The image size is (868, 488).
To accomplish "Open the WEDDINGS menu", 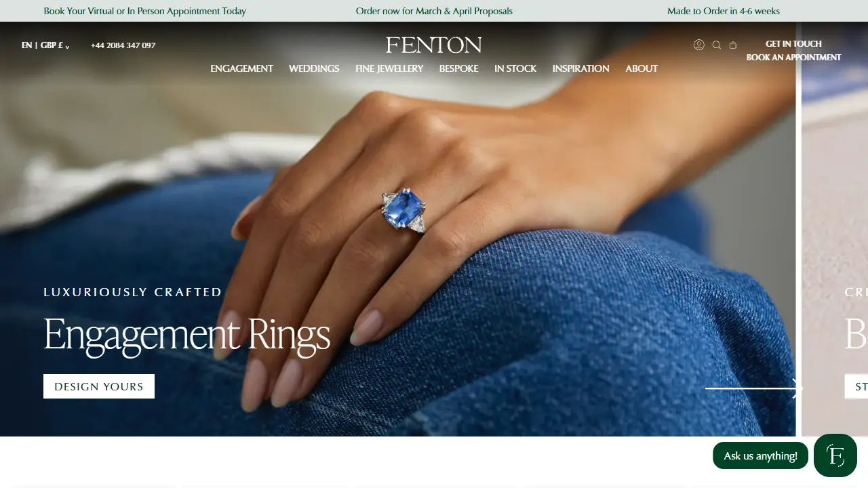I will click(x=314, y=68).
